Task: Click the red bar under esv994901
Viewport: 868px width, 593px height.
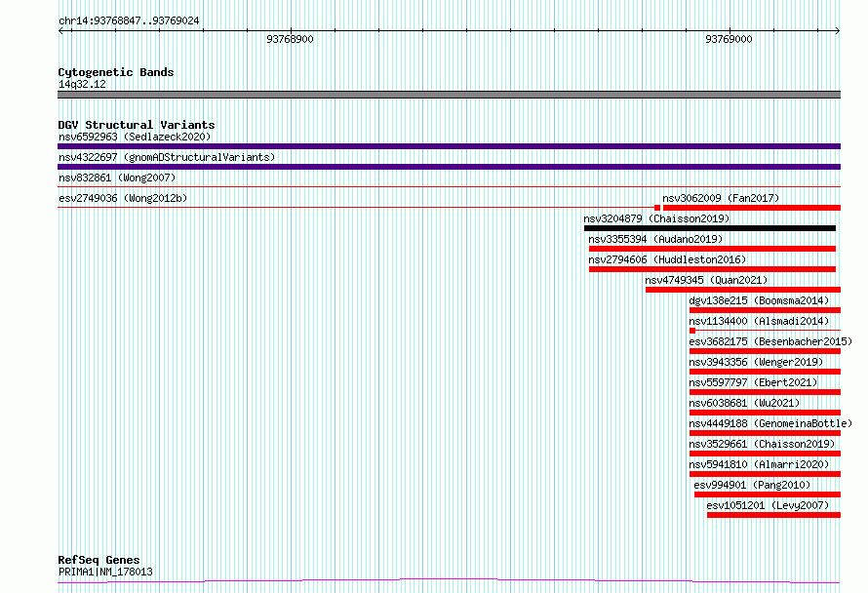Action: pyautogui.click(x=768, y=494)
